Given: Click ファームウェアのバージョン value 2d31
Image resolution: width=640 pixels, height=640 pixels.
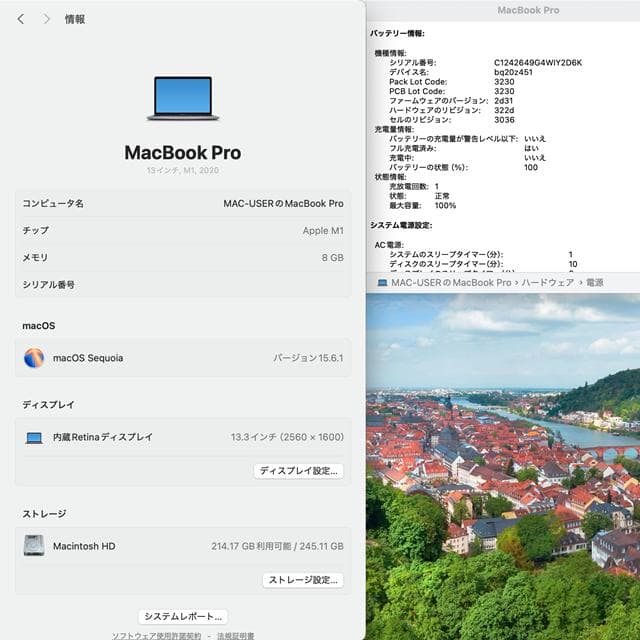Looking at the screenshot, I should 503,101.
